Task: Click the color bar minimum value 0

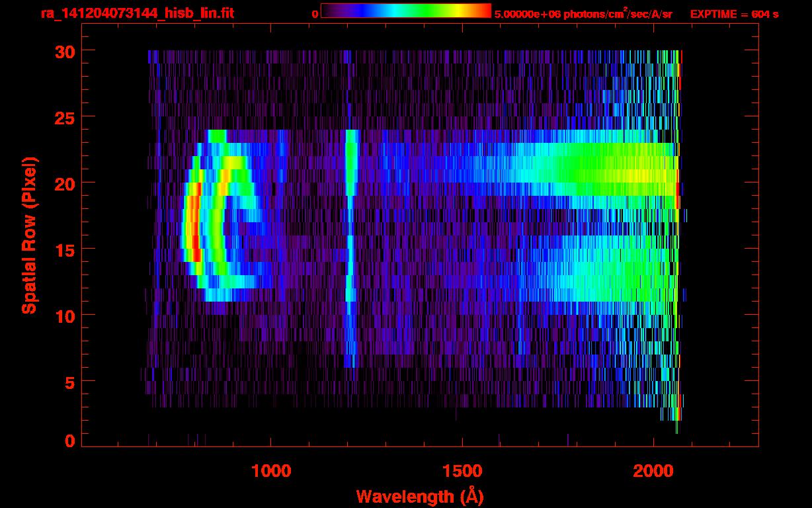Action: [315, 14]
